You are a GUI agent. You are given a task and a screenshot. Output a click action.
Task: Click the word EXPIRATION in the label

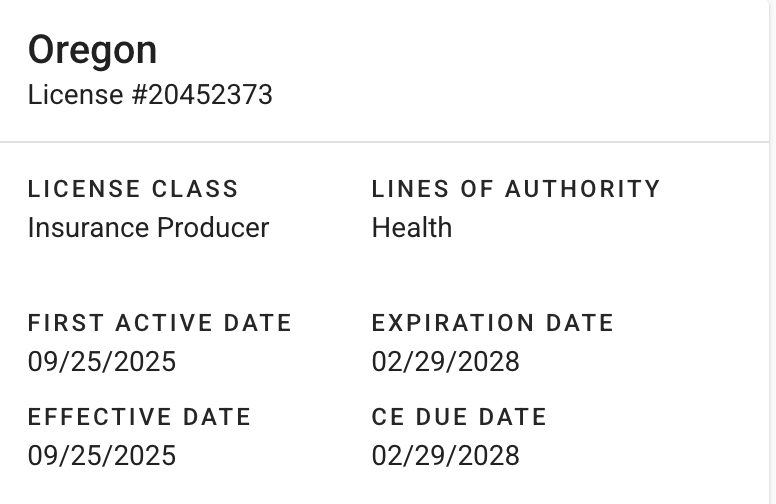[454, 323]
